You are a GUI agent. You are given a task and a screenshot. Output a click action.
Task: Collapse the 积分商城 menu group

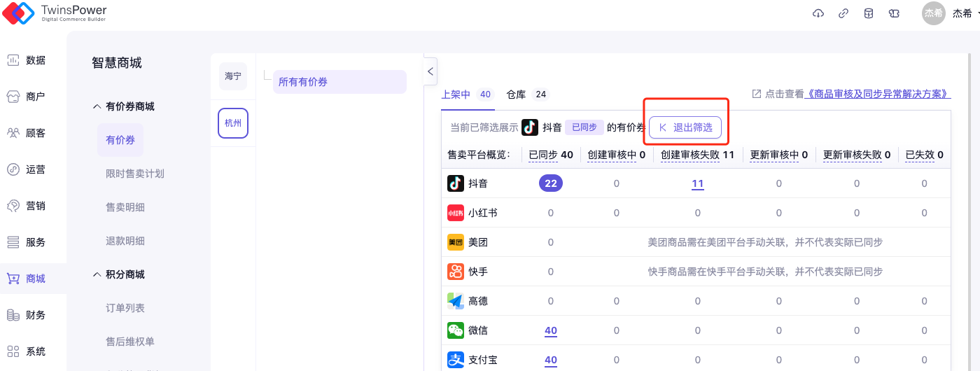coord(97,275)
